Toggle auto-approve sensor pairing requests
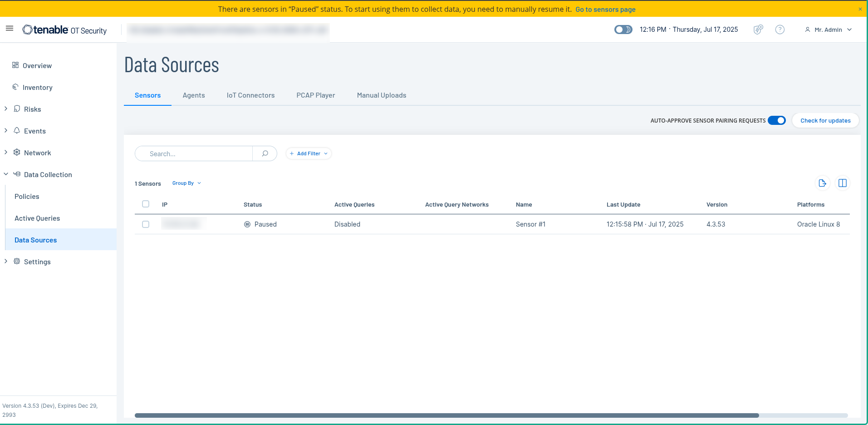 777,120
